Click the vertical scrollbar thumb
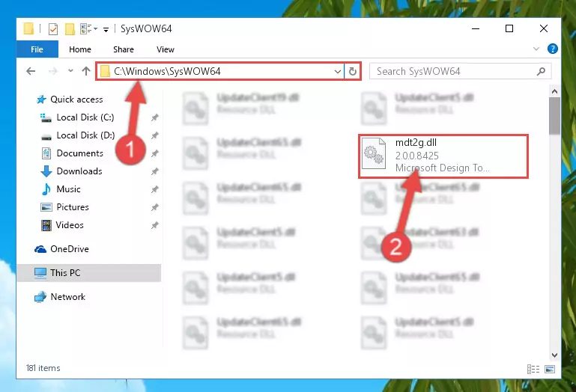 [555, 116]
